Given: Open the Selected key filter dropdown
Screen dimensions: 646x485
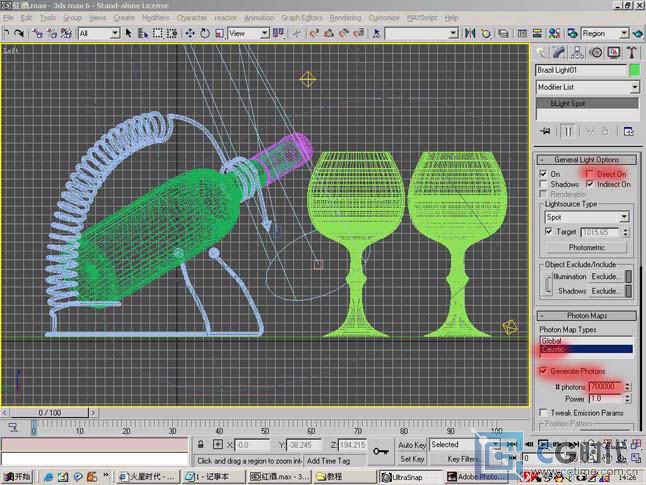Looking at the screenshot, I should tap(464, 444).
